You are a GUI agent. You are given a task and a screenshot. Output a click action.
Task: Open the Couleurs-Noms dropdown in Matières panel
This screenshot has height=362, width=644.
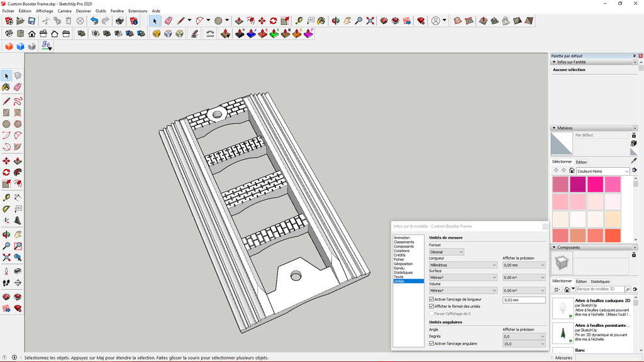click(x=602, y=170)
